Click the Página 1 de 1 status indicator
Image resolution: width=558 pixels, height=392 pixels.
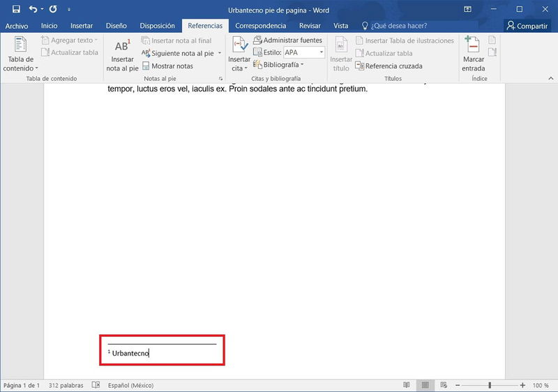(22, 385)
